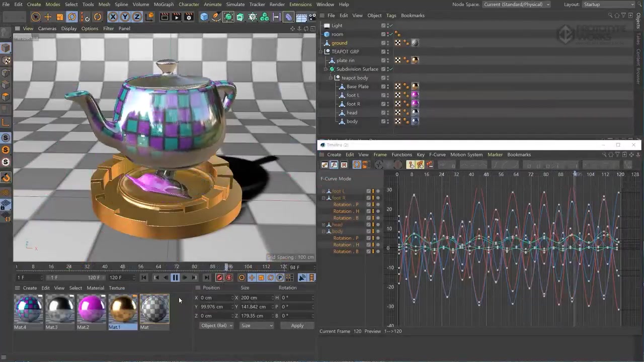Screen dimensions: 644x362
Task: Toggle the checkmark next to the Light object
Action: [x=390, y=25]
